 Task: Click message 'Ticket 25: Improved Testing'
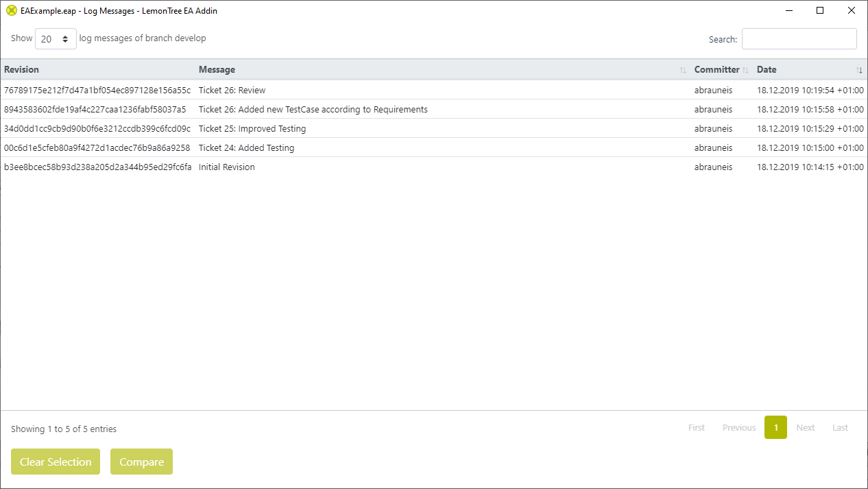click(252, 128)
